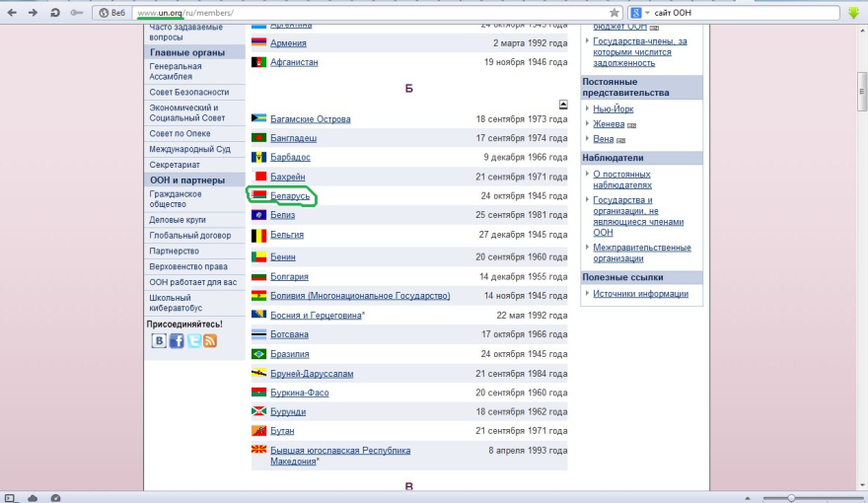The image size is (868, 503).
Task: Open the RSS feed icon
Action: click(x=210, y=341)
